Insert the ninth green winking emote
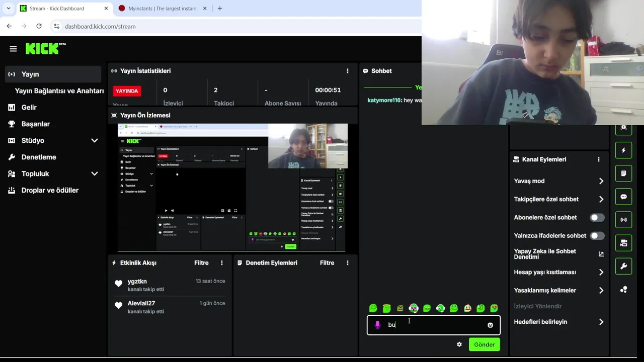This screenshot has height=362, width=644. point(480,308)
